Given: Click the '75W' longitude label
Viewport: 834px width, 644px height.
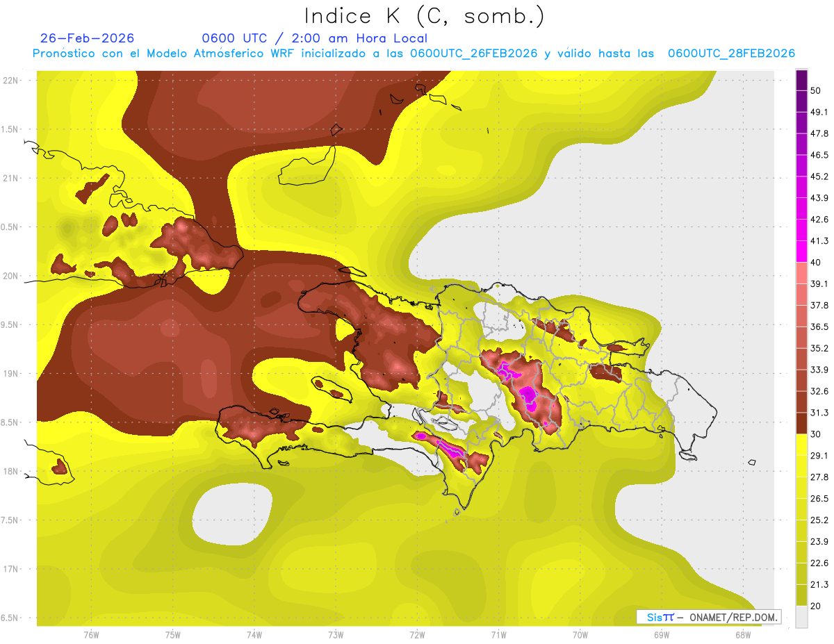Looking at the screenshot, I should pos(172,634).
